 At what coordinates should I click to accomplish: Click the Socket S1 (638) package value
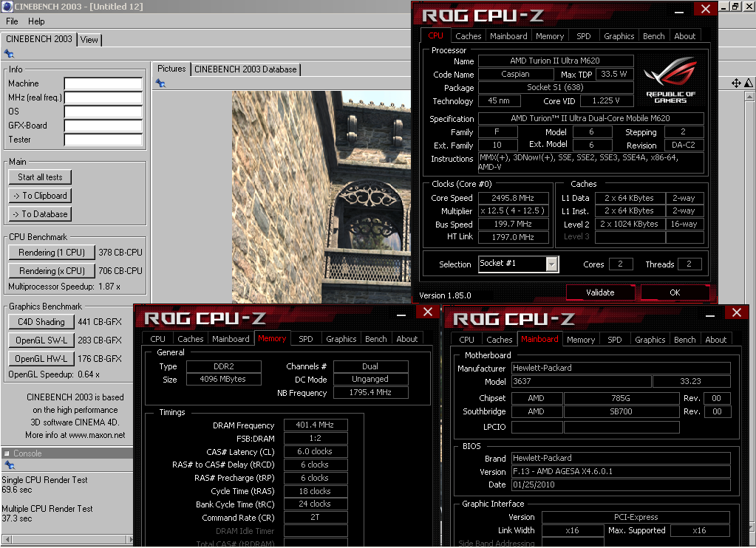click(x=555, y=87)
